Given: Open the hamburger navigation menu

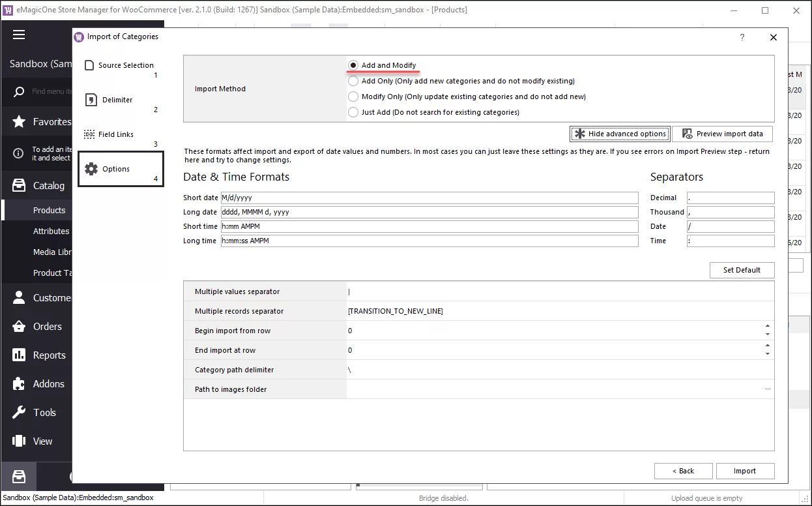Looking at the screenshot, I should (x=18, y=35).
